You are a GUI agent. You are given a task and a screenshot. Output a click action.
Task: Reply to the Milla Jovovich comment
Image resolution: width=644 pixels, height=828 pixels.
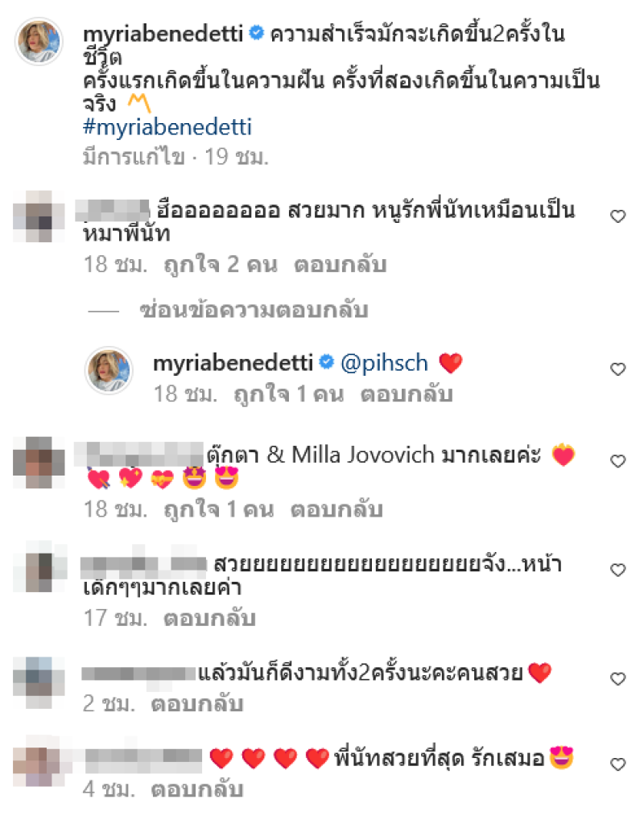(336, 509)
